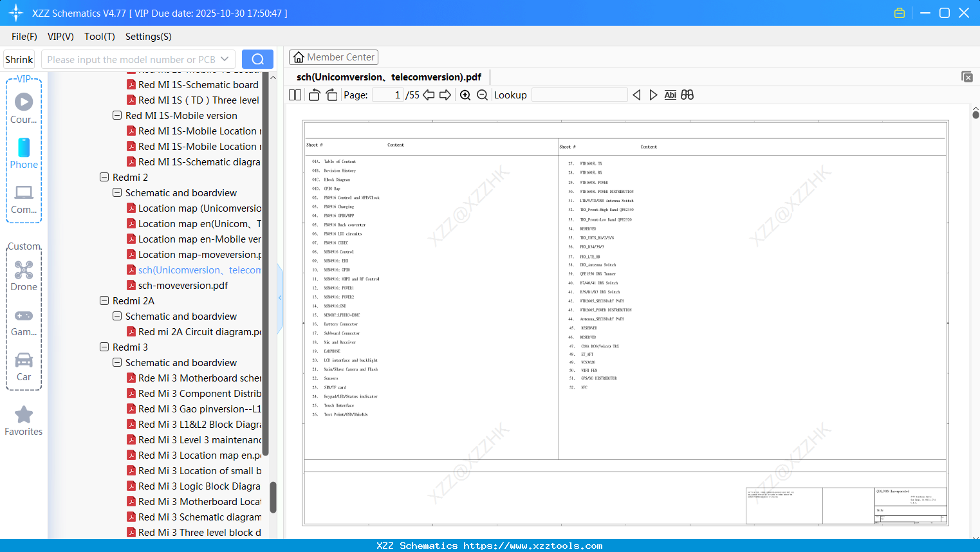Open the Settings(S) menu
980x552 pixels.
point(148,37)
